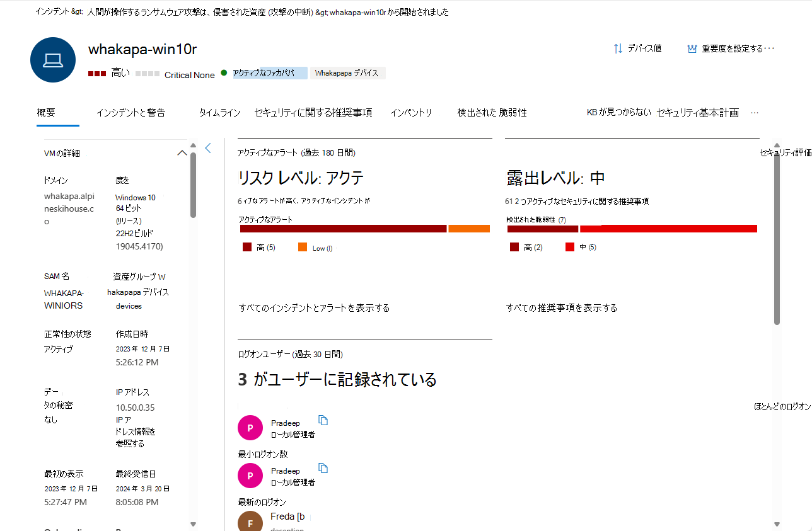The height and width of the screenshot is (531, 812).
Task: Click the green active status dot
Action: pyautogui.click(x=224, y=73)
